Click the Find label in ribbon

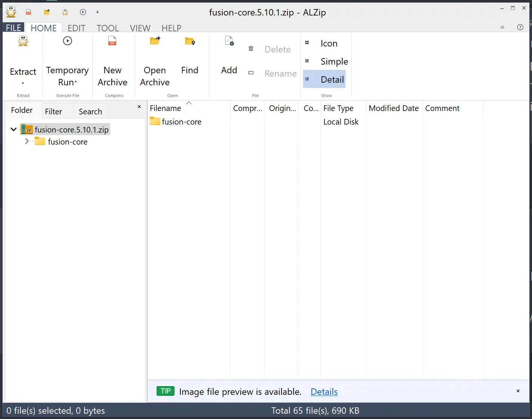(190, 70)
